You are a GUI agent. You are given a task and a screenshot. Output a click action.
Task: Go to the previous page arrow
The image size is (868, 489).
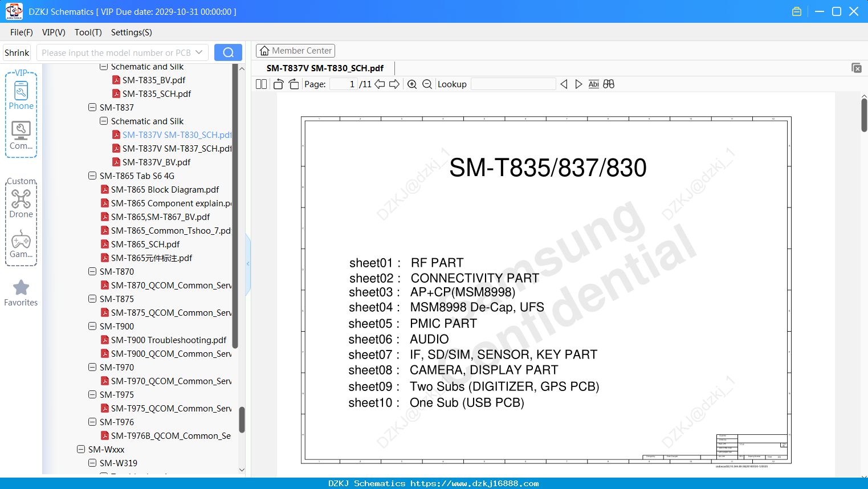pyautogui.click(x=380, y=84)
